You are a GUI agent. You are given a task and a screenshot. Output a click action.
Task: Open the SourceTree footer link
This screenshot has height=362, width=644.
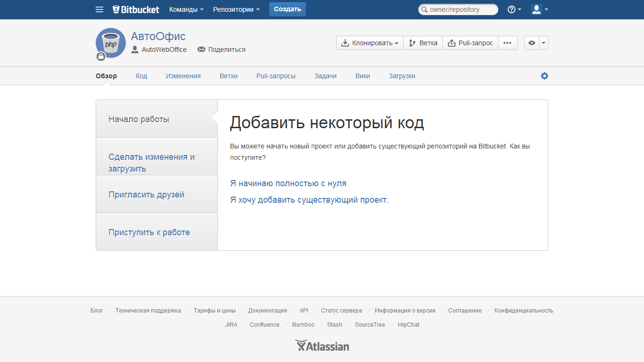pyautogui.click(x=370, y=325)
